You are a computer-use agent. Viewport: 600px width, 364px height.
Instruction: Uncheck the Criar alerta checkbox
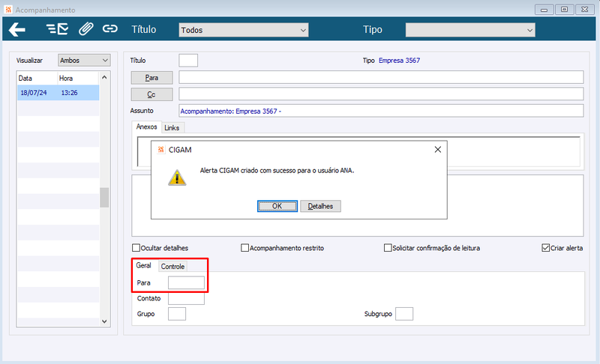click(546, 248)
